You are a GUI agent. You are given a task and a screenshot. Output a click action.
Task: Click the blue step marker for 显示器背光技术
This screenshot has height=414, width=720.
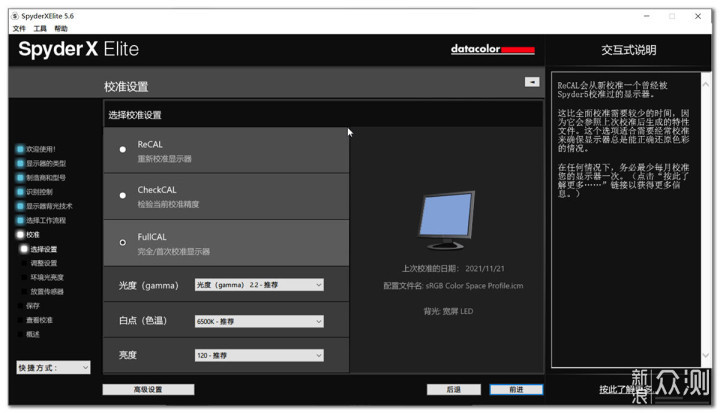20,206
